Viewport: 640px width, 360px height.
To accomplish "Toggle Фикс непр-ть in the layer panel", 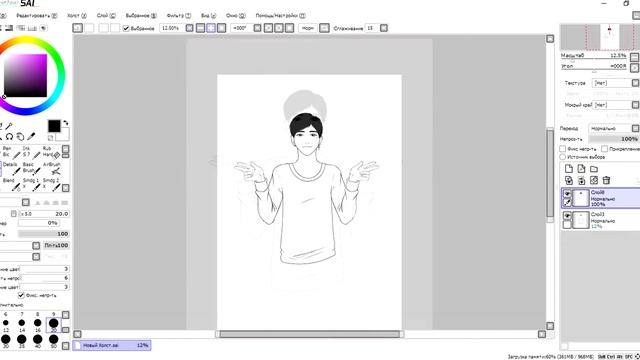I will (x=563, y=149).
